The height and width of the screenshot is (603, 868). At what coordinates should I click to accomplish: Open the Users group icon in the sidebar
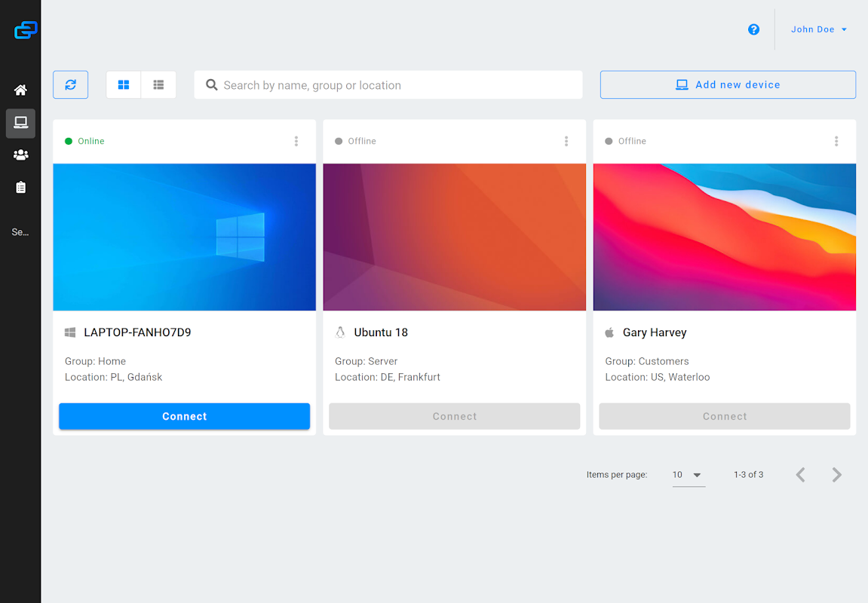tap(20, 155)
